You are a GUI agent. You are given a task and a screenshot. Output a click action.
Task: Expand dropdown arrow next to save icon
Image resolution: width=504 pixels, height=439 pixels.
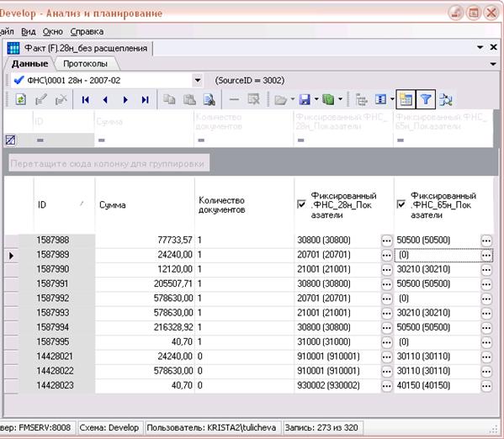click(316, 99)
